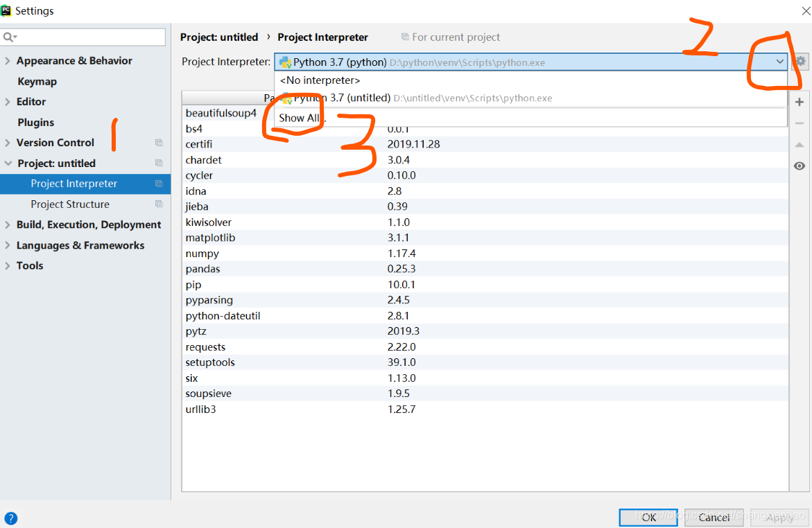Click the help question mark icon
The image size is (812, 528).
tap(10, 518)
